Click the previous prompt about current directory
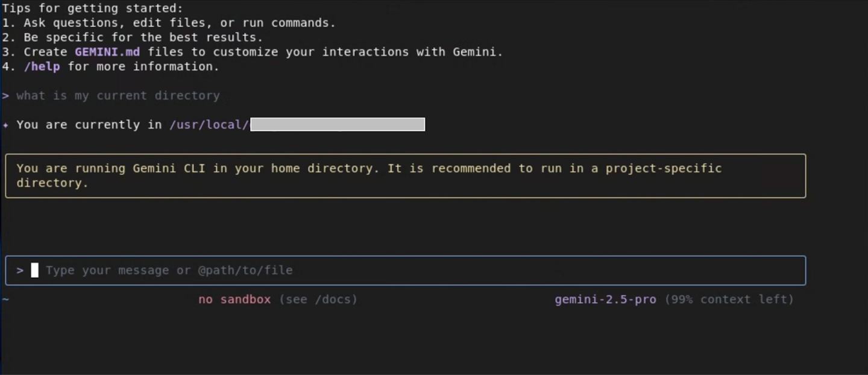 (118, 95)
